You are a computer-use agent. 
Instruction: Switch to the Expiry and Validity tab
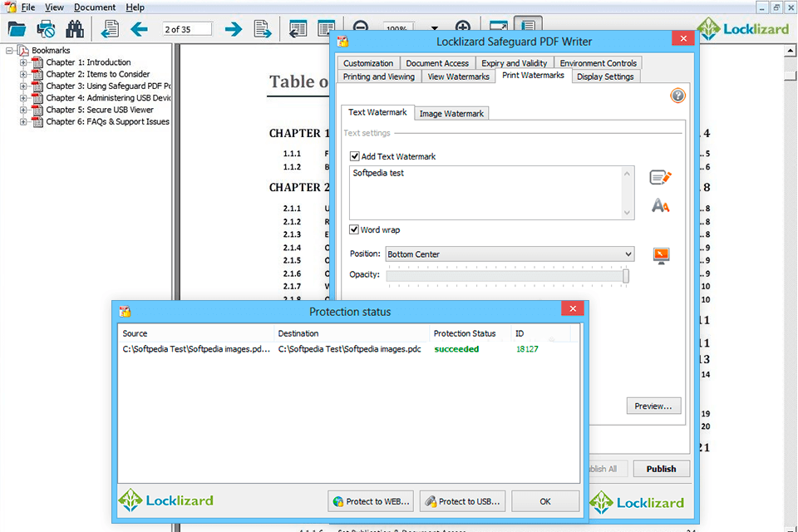pos(514,63)
